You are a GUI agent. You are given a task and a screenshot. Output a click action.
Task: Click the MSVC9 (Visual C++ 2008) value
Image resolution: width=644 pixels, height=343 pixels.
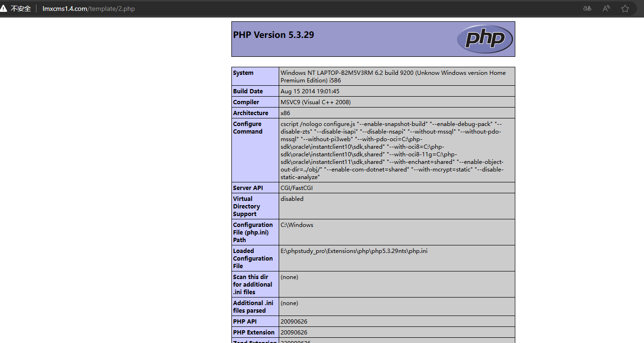(316, 102)
